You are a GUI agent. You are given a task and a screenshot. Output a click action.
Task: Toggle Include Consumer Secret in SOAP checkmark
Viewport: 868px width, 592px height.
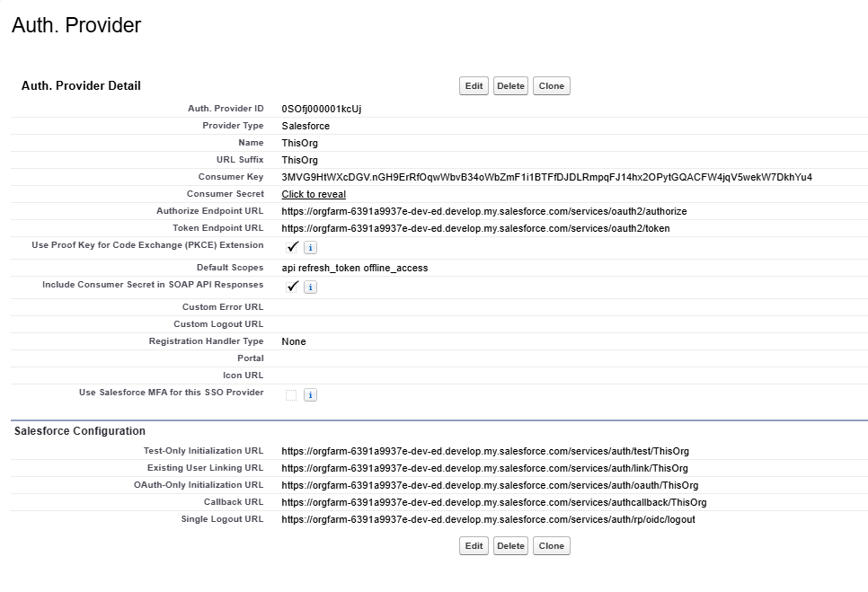pyautogui.click(x=292, y=287)
